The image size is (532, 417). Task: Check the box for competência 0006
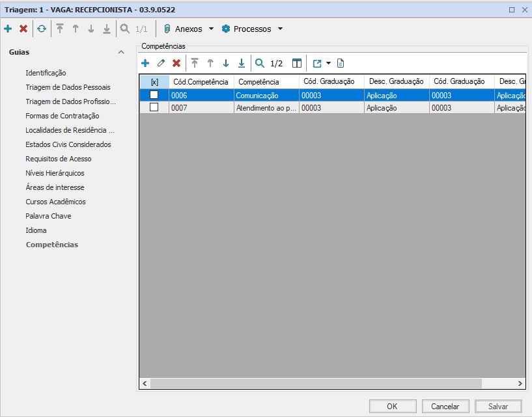click(154, 95)
